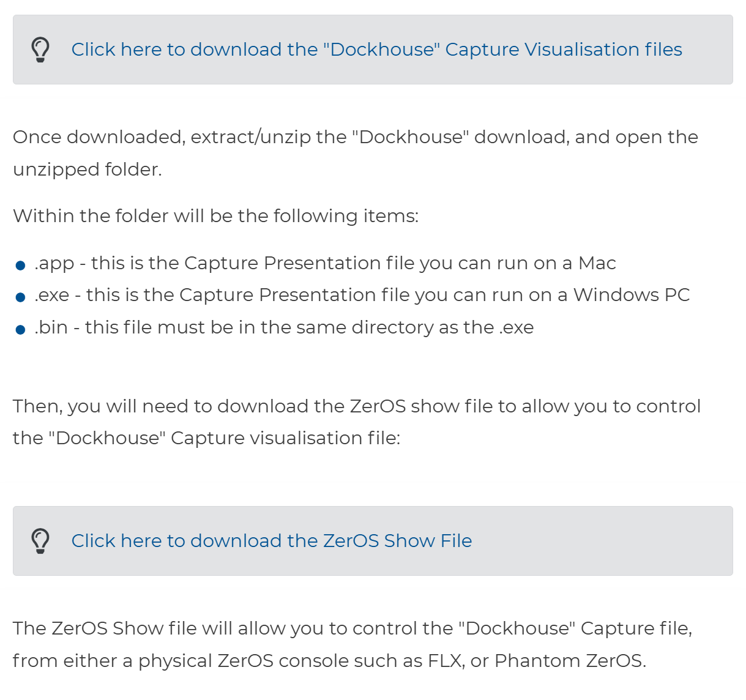Screen dimensions: 746x700
Task: Click the bullet dot before the .bin item
Action: 20,330
